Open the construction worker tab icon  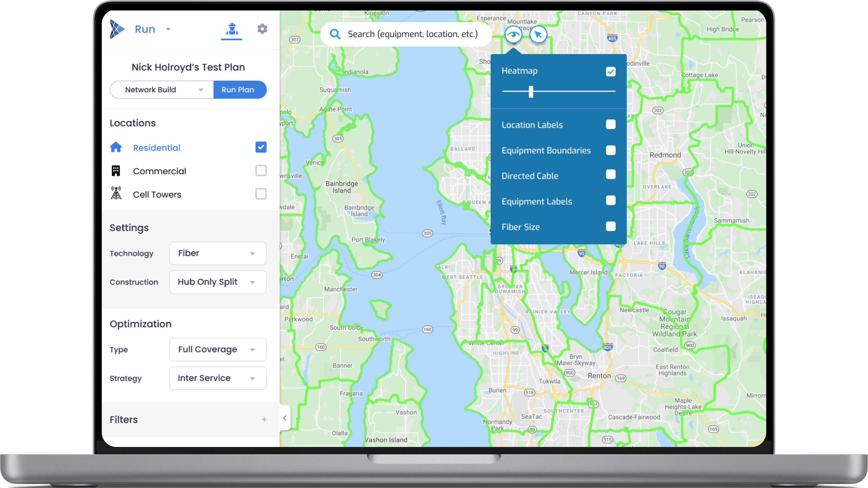coord(231,29)
